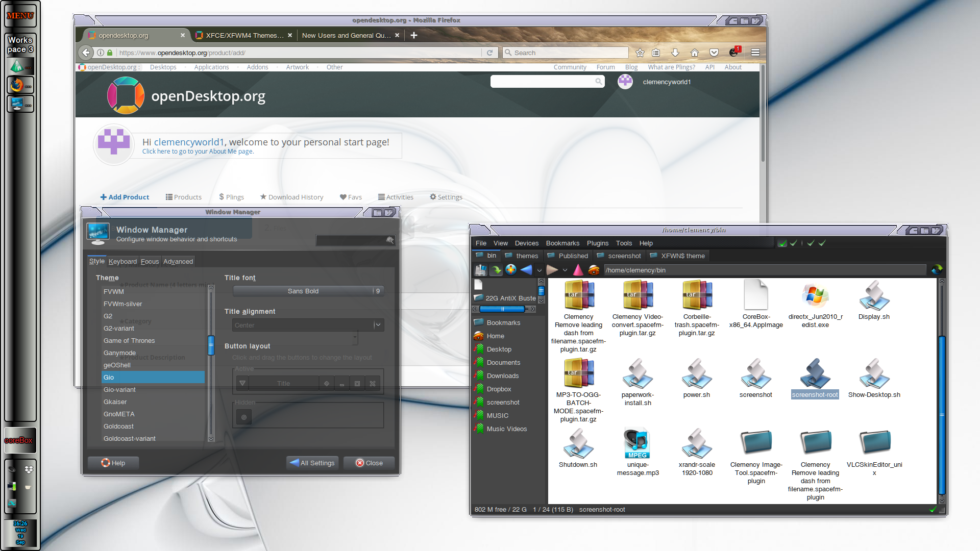Viewport: 980px width, 551px height.
Task: Open the Plugins menu in file manager
Action: click(x=598, y=243)
